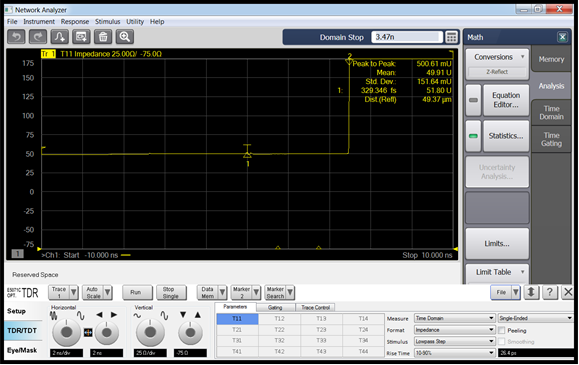Image resolution: width=579 pixels, height=365 pixels.
Task: Toggle the Equation Editor enable indicator
Action: (473, 100)
